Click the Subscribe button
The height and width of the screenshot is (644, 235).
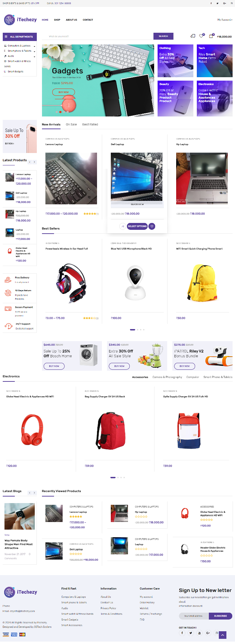coord(221,616)
